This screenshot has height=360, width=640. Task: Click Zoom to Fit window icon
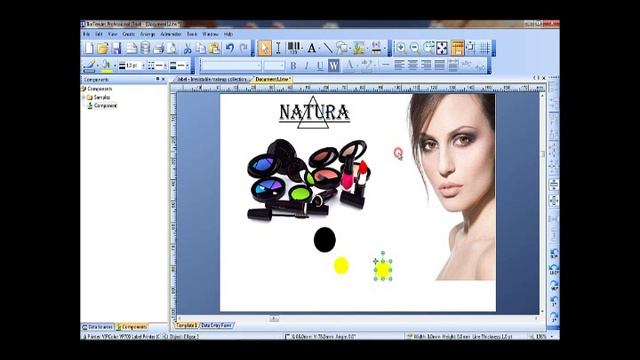(x=442, y=48)
